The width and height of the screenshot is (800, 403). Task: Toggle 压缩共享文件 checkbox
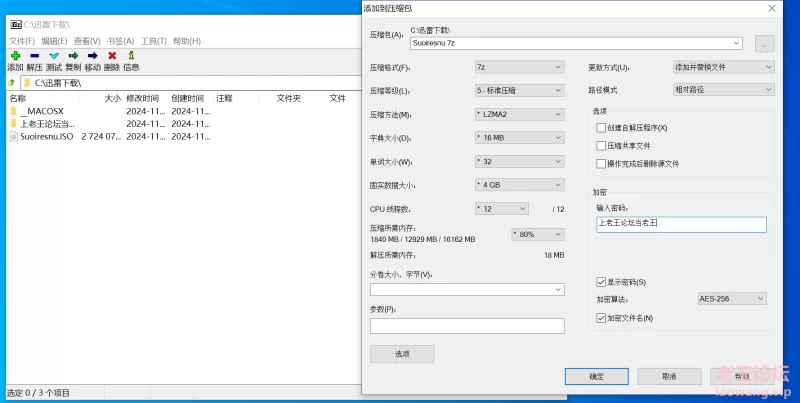click(601, 145)
